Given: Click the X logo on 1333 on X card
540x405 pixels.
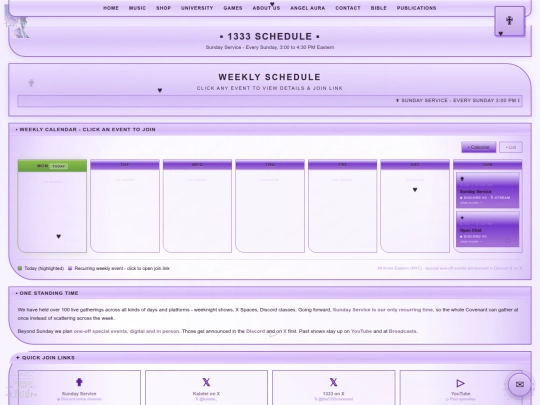Looking at the screenshot, I should point(333,382).
